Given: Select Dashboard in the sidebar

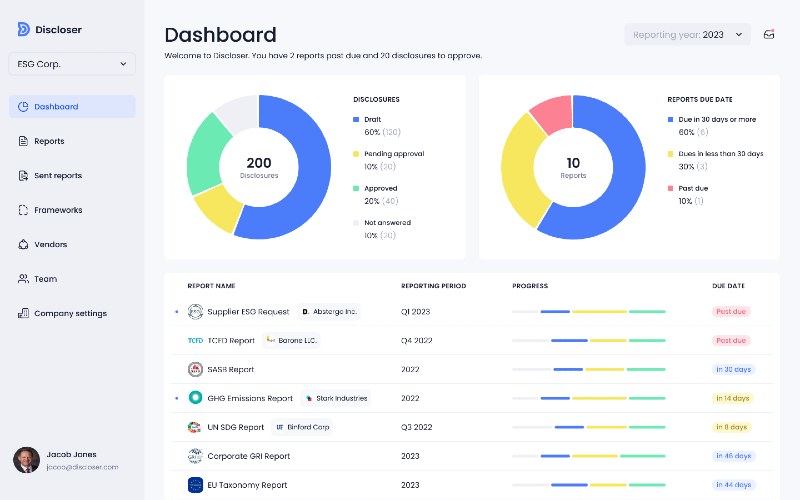Looking at the screenshot, I should click(72, 107).
